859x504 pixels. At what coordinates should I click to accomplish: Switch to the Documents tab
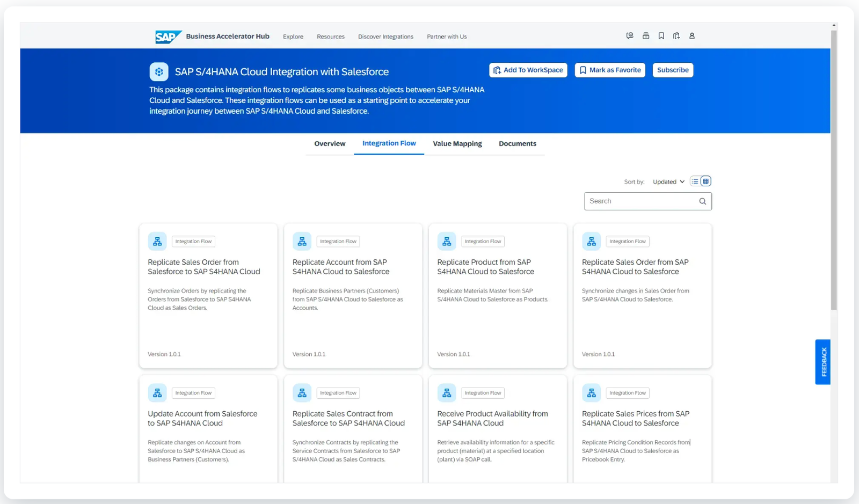[x=518, y=144]
